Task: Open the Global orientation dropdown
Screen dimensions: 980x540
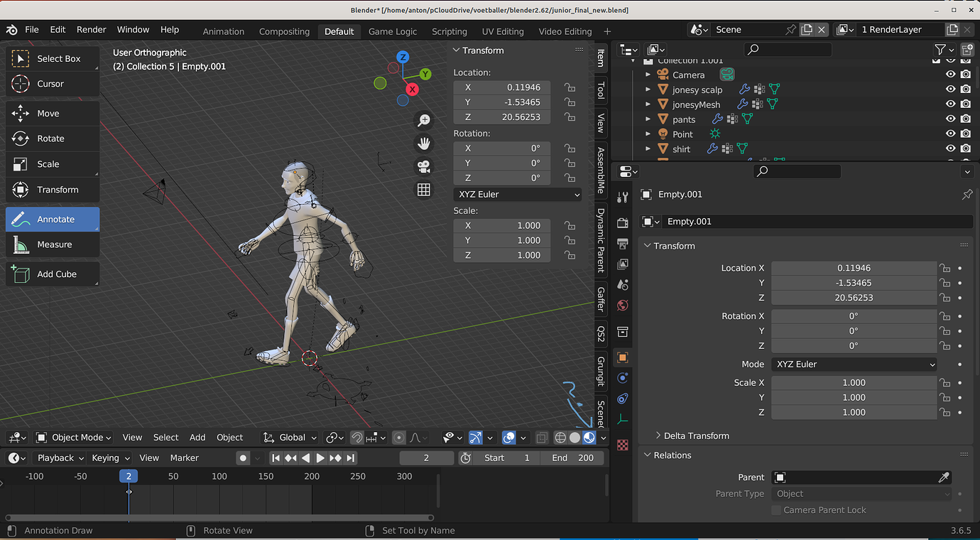Action: (x=289, y=438)
